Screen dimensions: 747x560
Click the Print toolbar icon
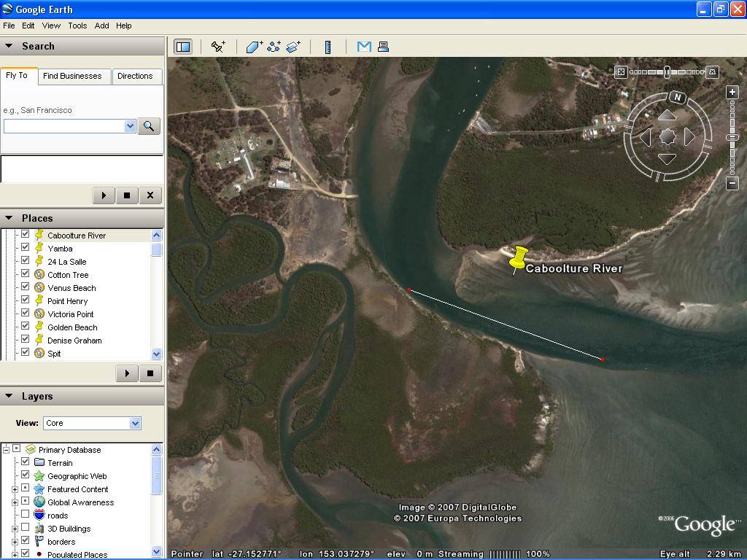pyautogui.click(x=383, y=47)
